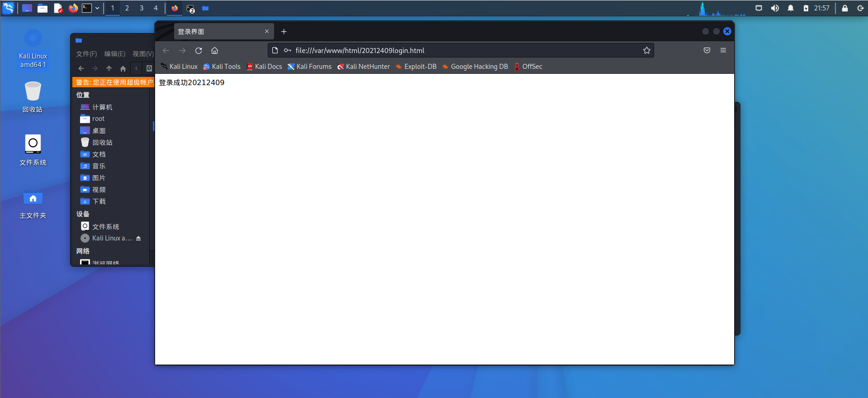The height and width of the screenshot is (398, 868).
Task: Select the file manager window in taskbar
Action: click(205, 8)
